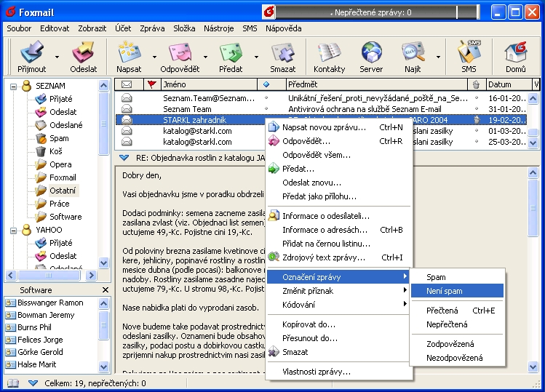Mark message as Přečtená
Screen dimensions: 545x392
coord(457,311)
